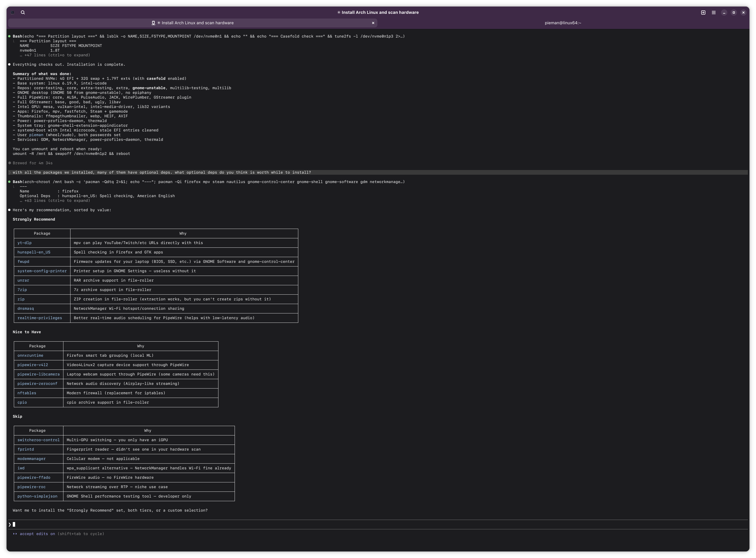Click the yt-dlp package name
756x558 pixels.
pyautogui.click(x=24, y=243)
